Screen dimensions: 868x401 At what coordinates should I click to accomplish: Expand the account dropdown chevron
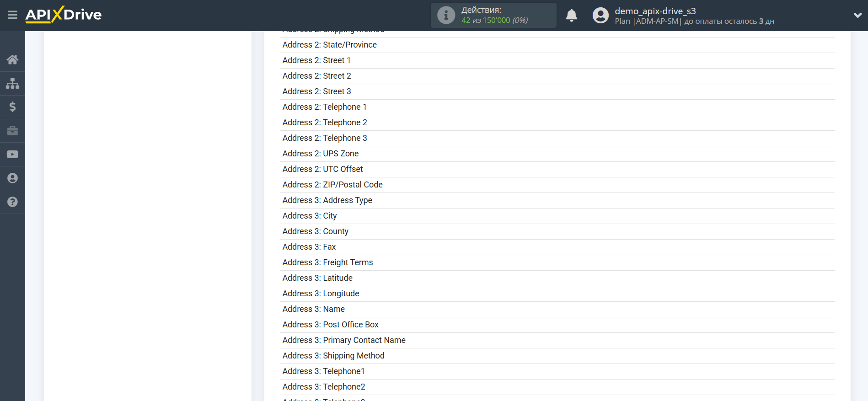(857, 15)
